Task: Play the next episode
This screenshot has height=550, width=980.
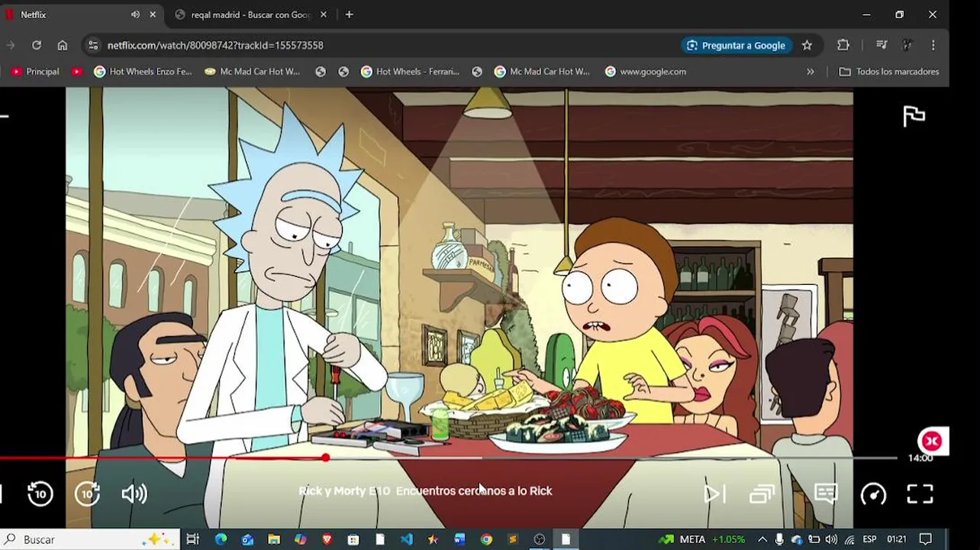Action: [714, 493]
